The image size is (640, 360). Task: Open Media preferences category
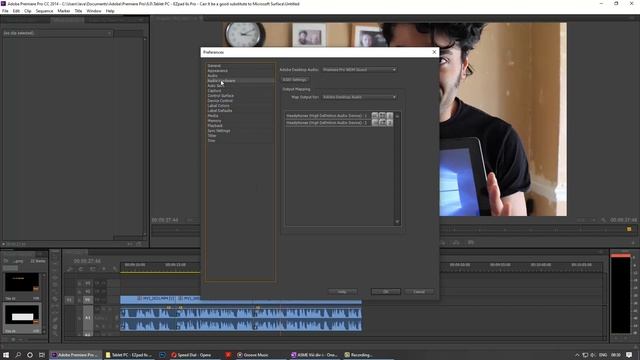(213, 116)
